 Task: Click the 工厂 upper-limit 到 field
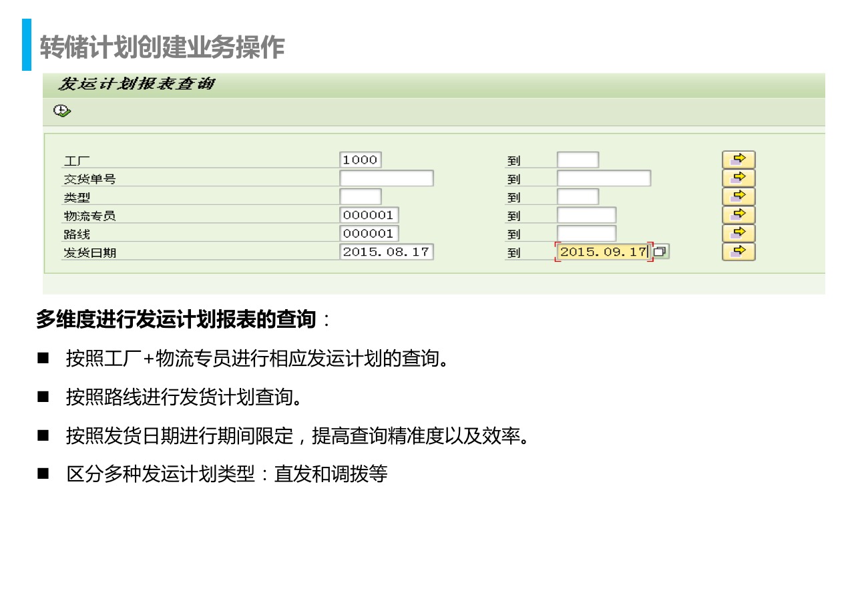click(x=578, y=160)
